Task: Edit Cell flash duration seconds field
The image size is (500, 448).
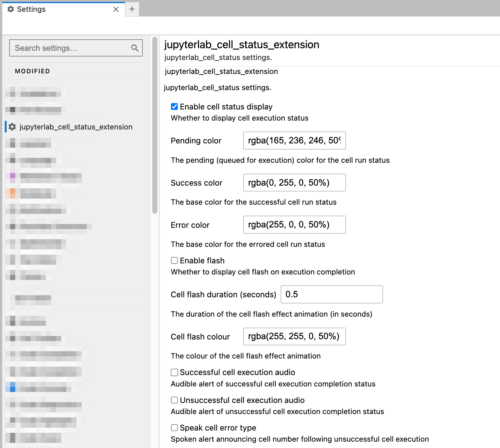Action: [332, 294]
